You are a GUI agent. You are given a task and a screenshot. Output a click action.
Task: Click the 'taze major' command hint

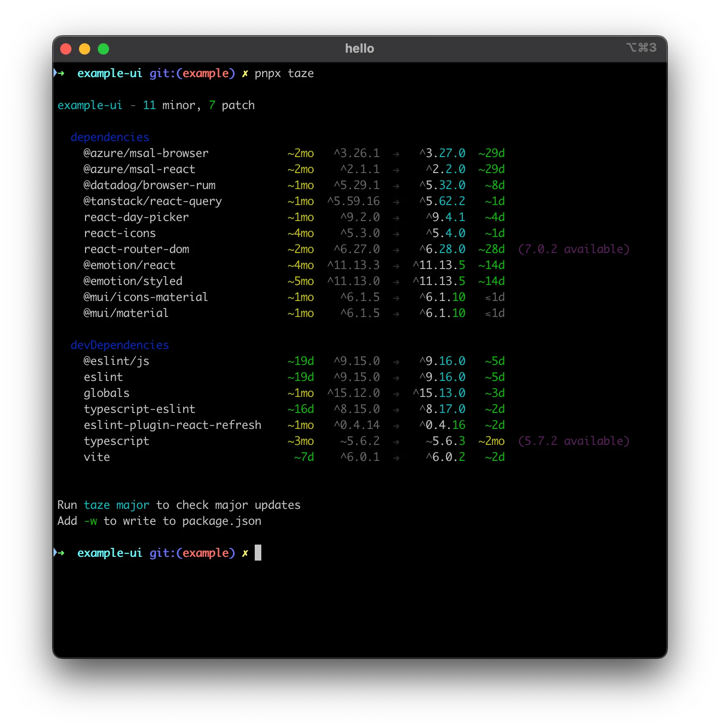click(x=117, y=505)
